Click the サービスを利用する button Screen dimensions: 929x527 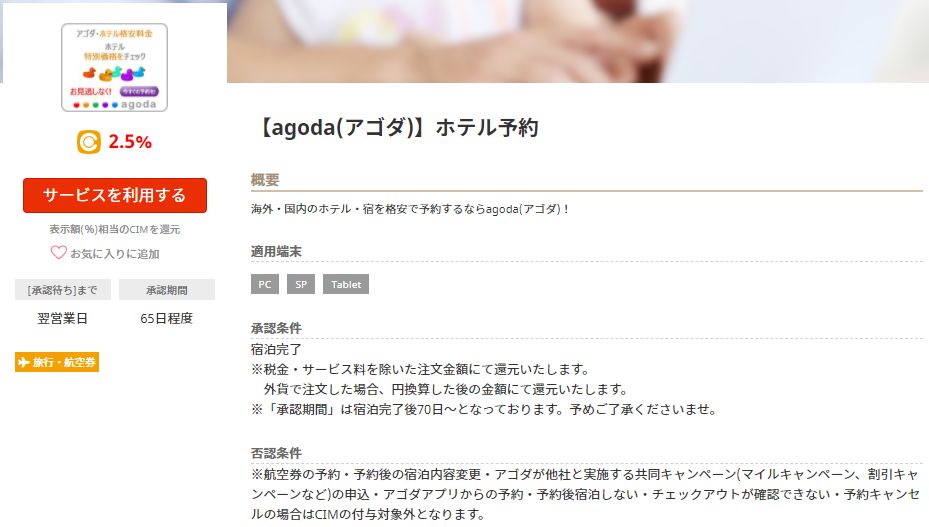pyautogui.click(x=115, y=195)
